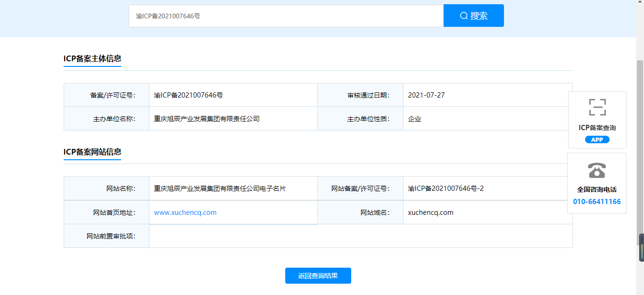Click the ICP备案网站信息 section heading
This screenshot has width=644, height=295.
[x=92, y=152]
